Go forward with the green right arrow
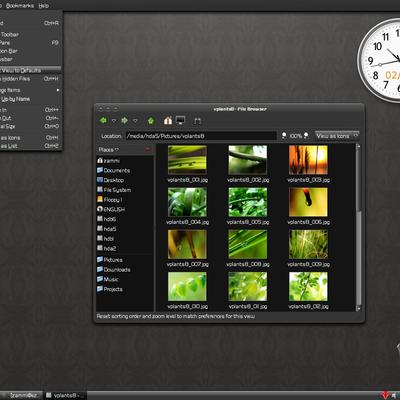 (x=125, y=120)
